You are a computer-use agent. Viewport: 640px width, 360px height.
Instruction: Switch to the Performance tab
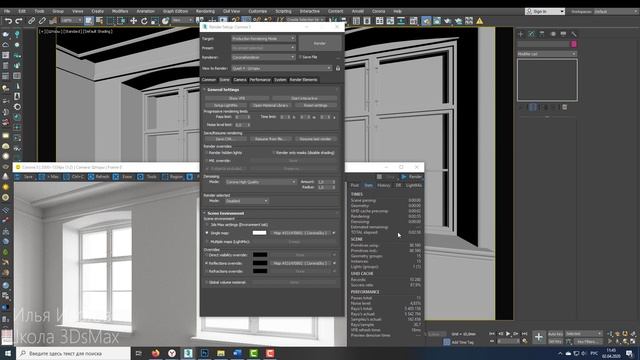(260, 80)
